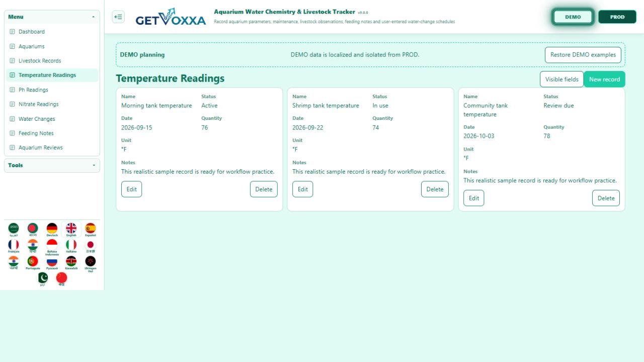Navigate to Aquarium Reviews
This screenshot has height=362, width=644.
pos(52,148)
